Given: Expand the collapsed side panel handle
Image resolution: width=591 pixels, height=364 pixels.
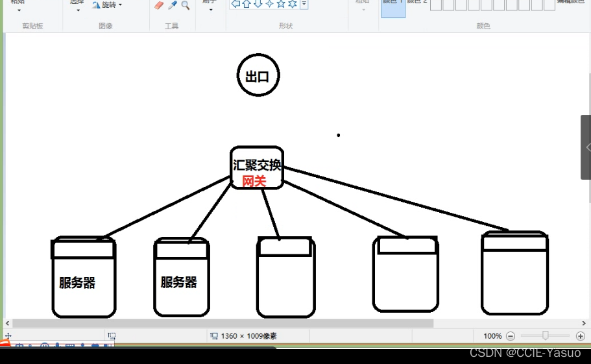Looking at the screenshot, I should 586,147.
